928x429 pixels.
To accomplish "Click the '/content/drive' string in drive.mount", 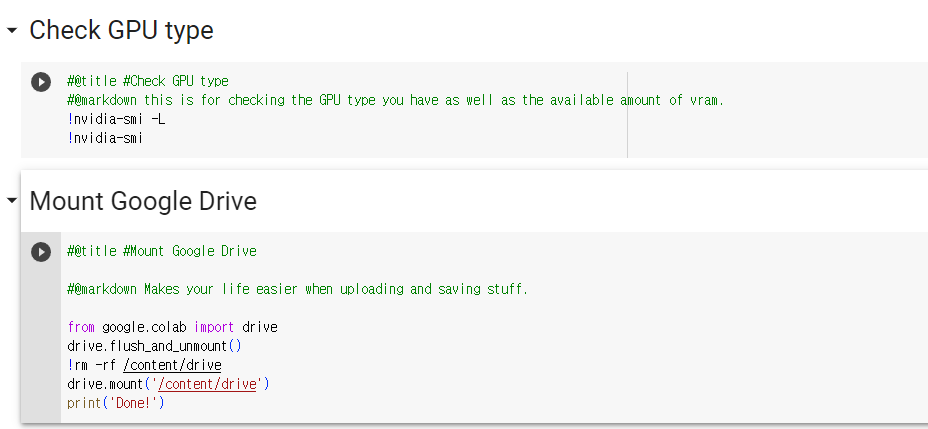I will pos(208,384).
